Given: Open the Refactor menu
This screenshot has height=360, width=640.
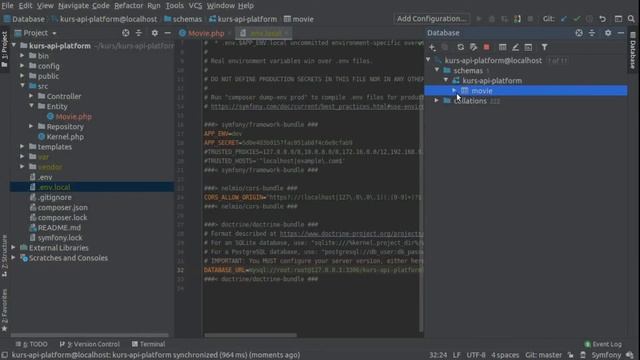Looking at the screenshot, I should pos(129,6).
